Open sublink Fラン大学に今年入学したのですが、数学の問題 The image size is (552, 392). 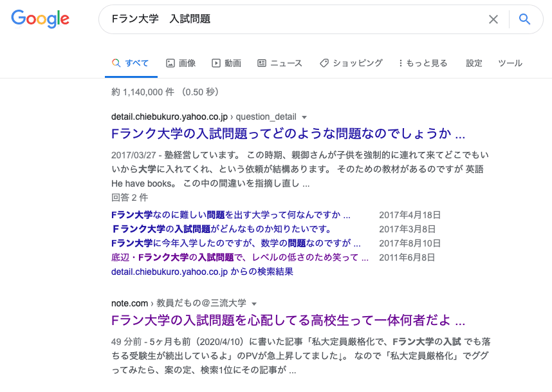click(x=236, y=243)
